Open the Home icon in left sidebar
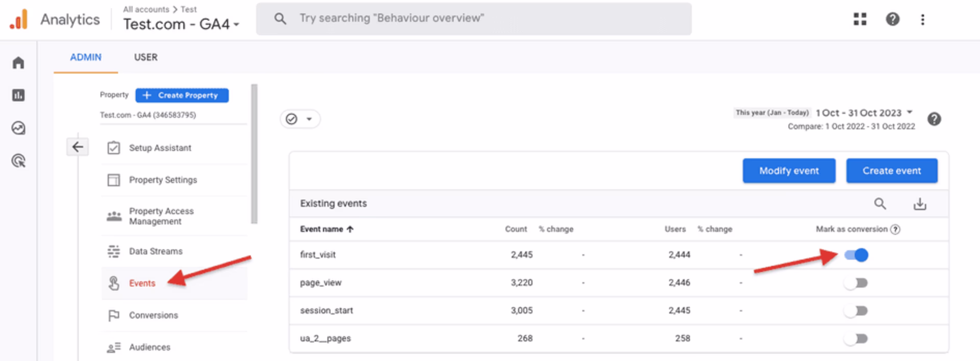Image resolution: width=980 pixels, height=361 pixels. point(18,63)
